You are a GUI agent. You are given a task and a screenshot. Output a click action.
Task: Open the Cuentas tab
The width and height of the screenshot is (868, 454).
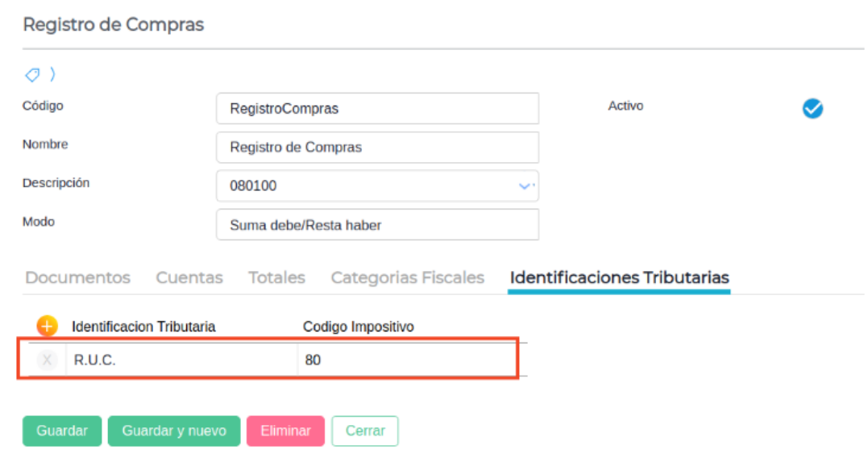click(189, 277)
